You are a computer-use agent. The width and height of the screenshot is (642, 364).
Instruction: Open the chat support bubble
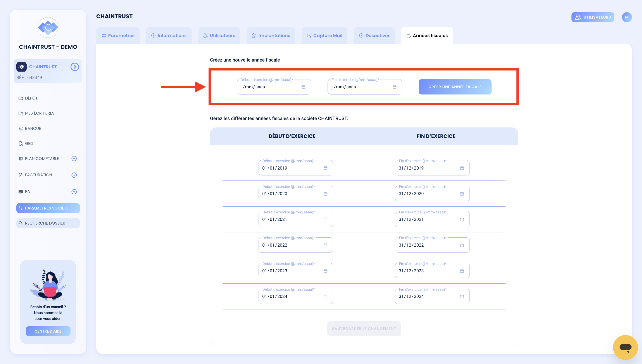[625, 347]
